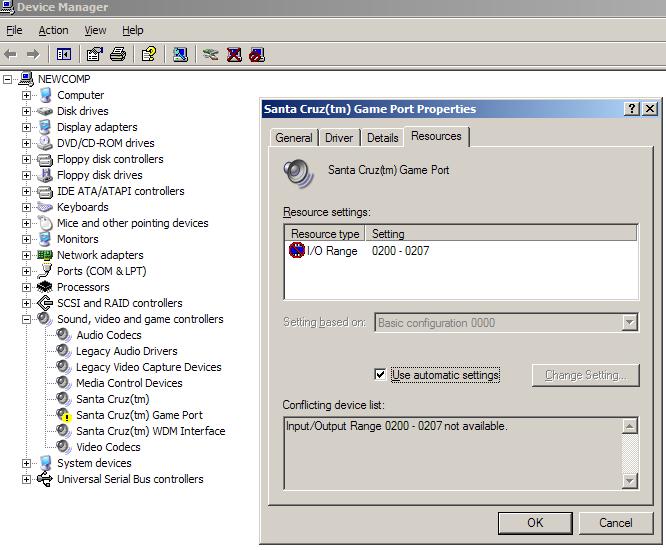666x550 pixels.
Task: Click the Mice and other pointing devices icon
Action: [x=45, y=223]
